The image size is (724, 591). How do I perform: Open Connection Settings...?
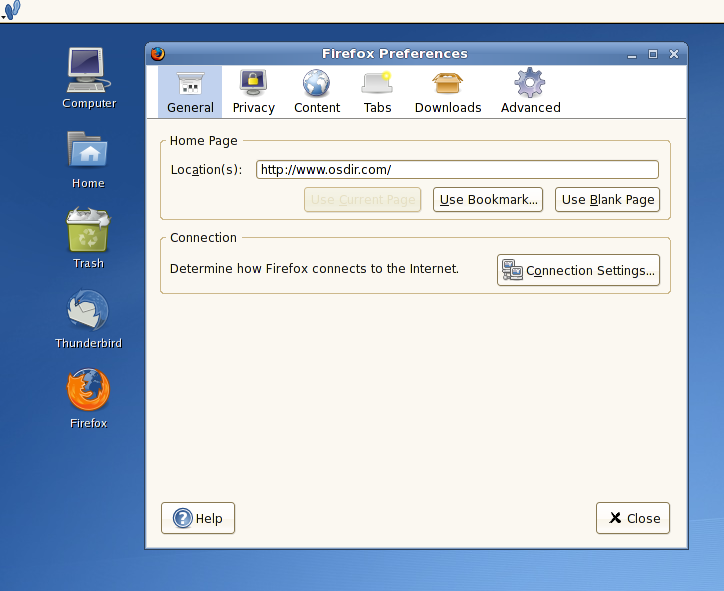coord(579,270)
